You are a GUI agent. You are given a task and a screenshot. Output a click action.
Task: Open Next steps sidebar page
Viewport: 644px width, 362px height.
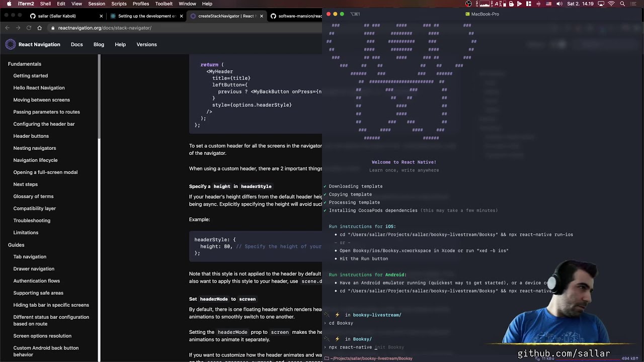(x=26, y=184)
